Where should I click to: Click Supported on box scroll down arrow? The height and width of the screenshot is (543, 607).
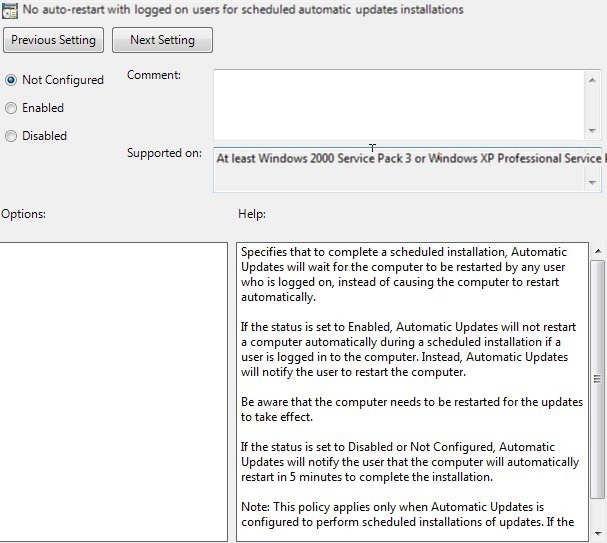[x=592, y=182]
